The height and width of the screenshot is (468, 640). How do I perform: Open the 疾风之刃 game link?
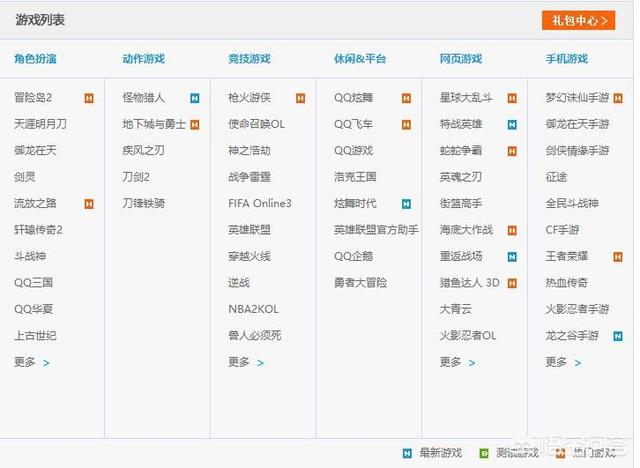143,151
